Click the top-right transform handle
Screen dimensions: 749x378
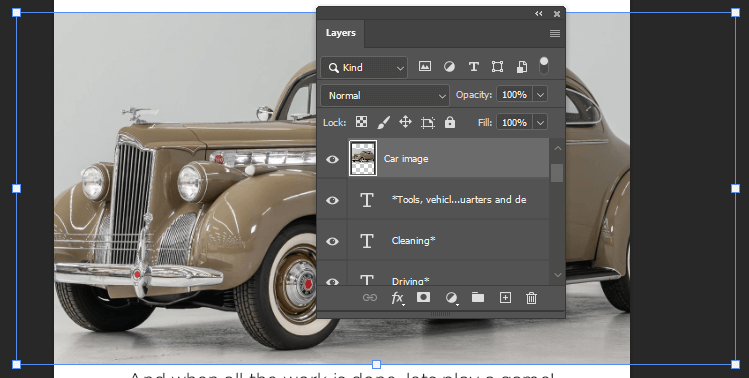pyautogui.click(x=736, y=12)
